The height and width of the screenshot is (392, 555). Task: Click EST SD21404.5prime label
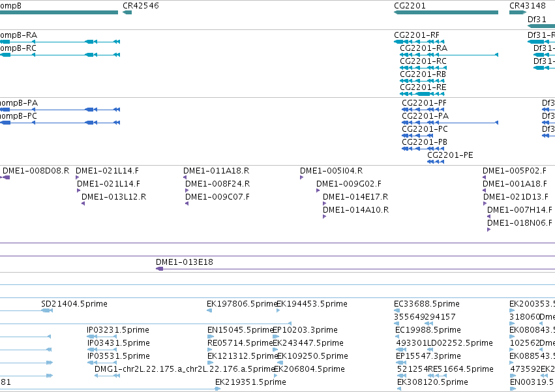tap(74, 304)
